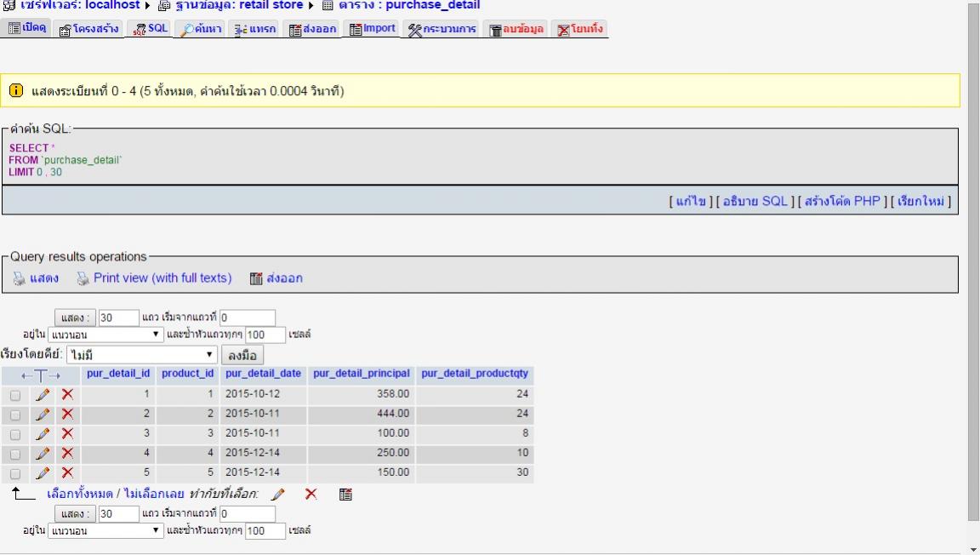Click the Print view (with full texts) link

(x=162, y=278)
